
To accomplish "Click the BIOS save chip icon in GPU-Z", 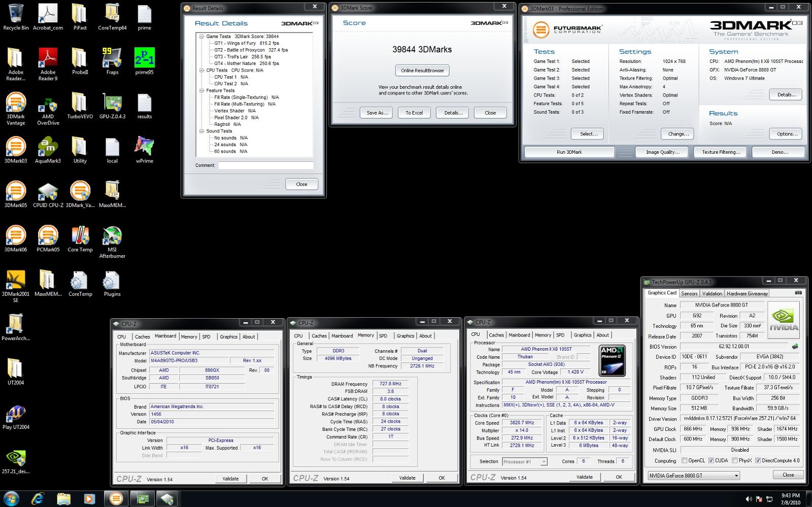I will [795, 346].
